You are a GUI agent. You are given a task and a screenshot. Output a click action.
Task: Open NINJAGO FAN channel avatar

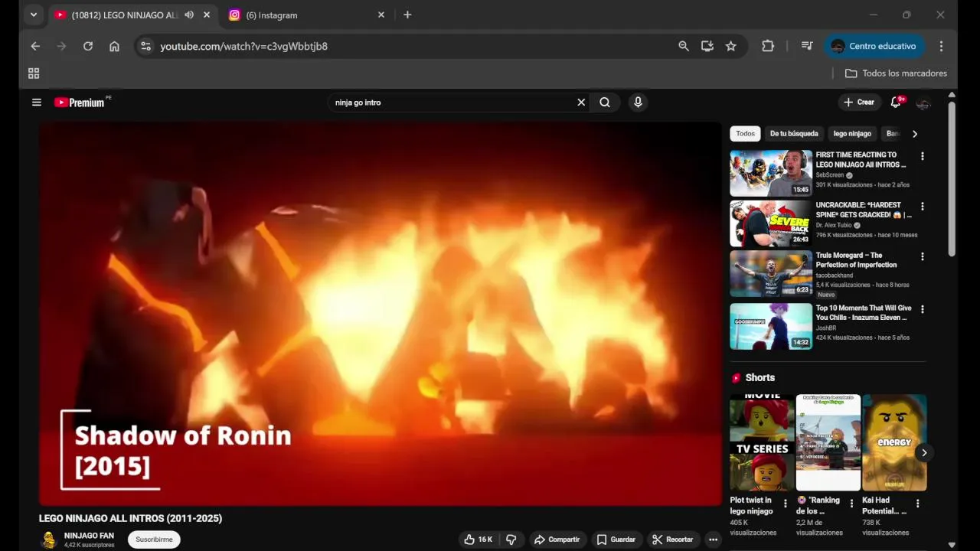tap(49, 540)
